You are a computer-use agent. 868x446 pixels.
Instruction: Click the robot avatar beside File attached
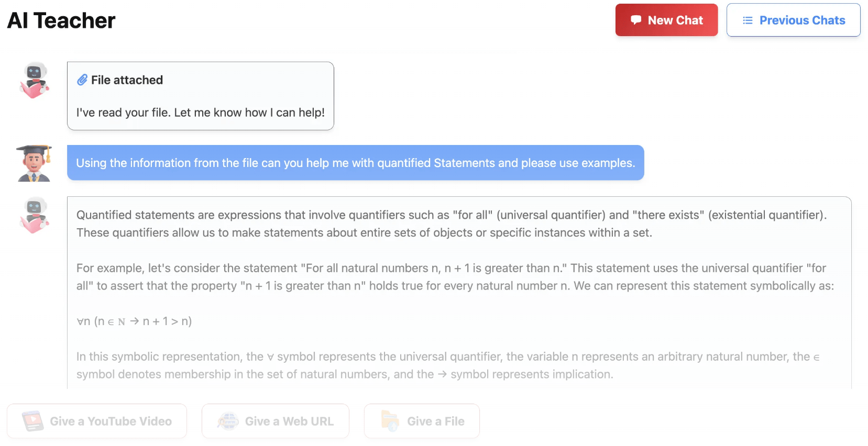click(x=35, y=80)
